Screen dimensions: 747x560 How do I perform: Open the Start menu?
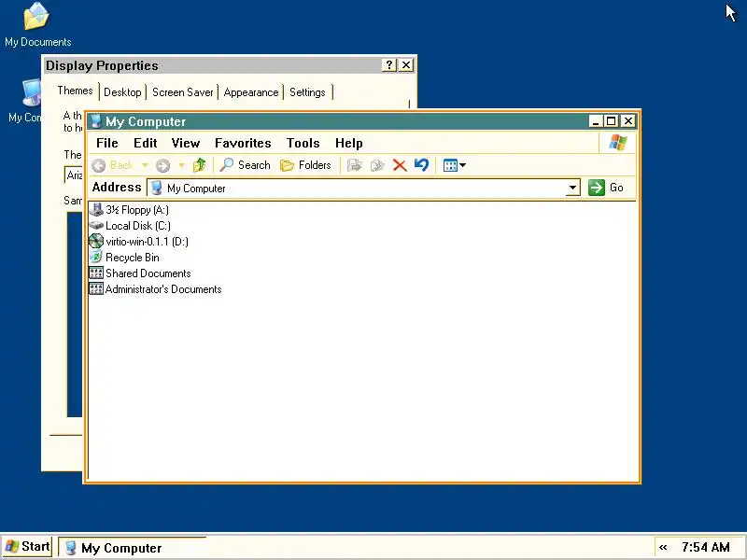27,547
